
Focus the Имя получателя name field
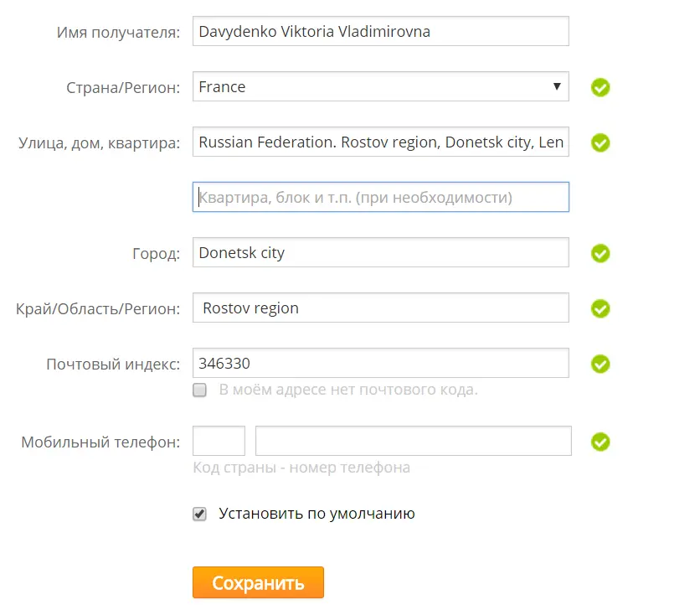tap(380, 31)
